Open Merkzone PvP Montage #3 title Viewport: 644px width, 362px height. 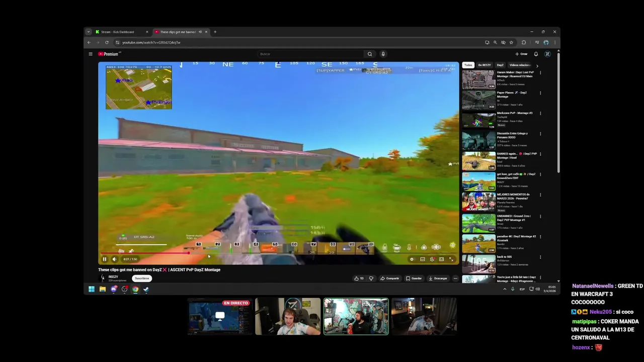coord(515,113)
